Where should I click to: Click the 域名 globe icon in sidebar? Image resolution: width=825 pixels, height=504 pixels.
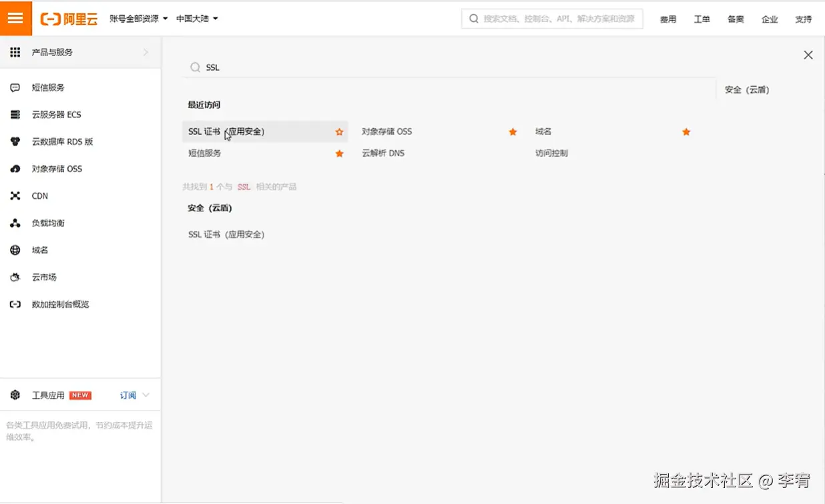[x=15, y=250]
